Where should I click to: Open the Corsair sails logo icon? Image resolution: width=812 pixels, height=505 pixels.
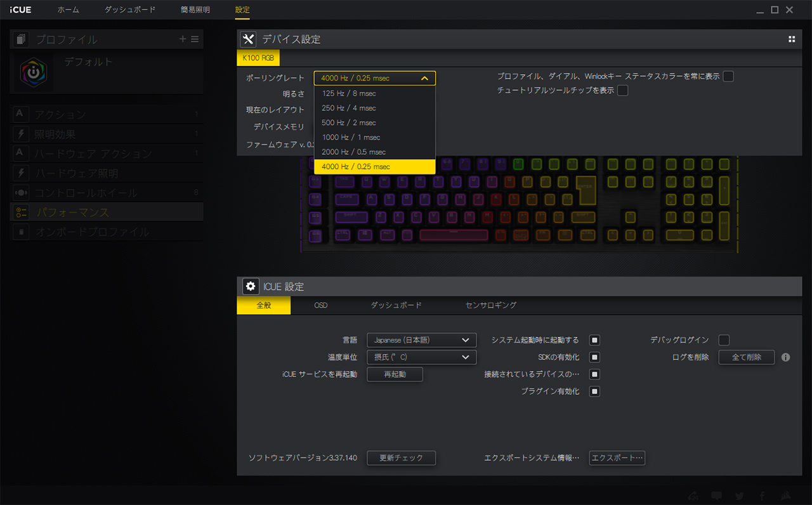point(785,495)
